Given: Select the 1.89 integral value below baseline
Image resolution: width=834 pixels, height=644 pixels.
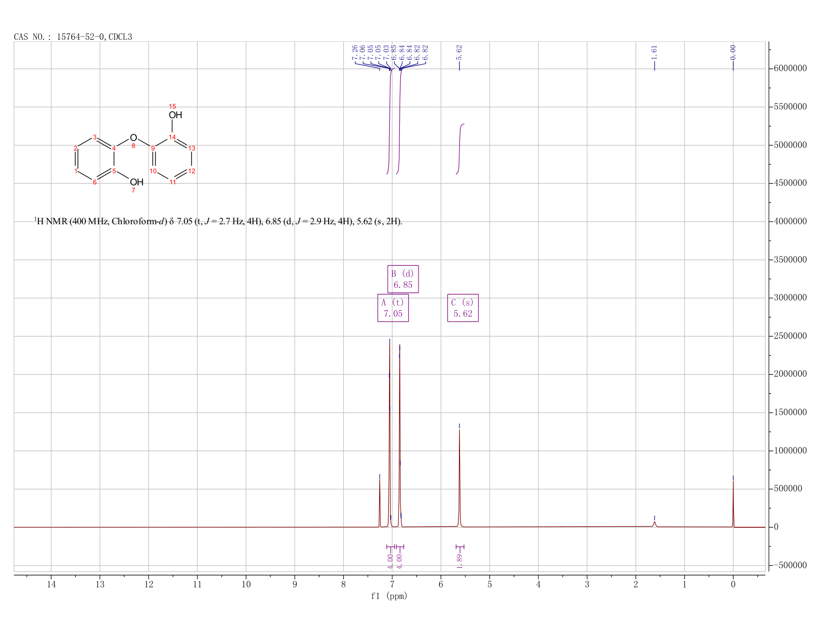Looking at the screenshot, I should [459, 561].
